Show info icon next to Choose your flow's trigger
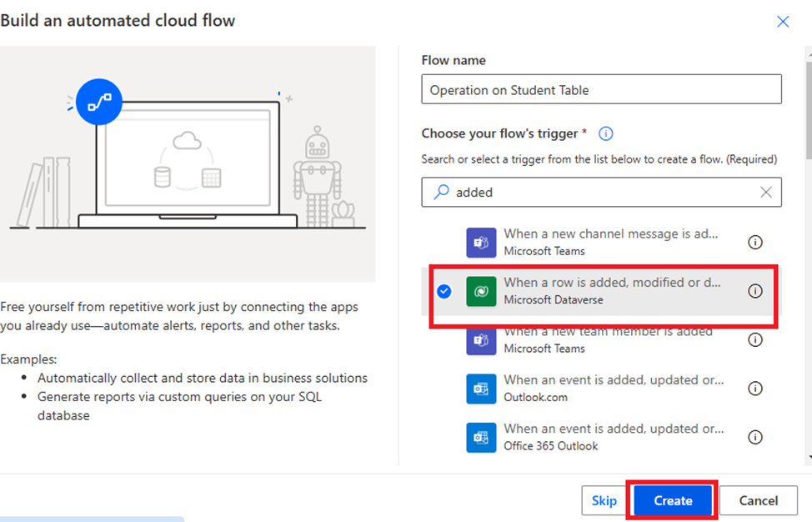Image resolution: width=812 pixels, height=522 pixels. [x=606, y=133]
